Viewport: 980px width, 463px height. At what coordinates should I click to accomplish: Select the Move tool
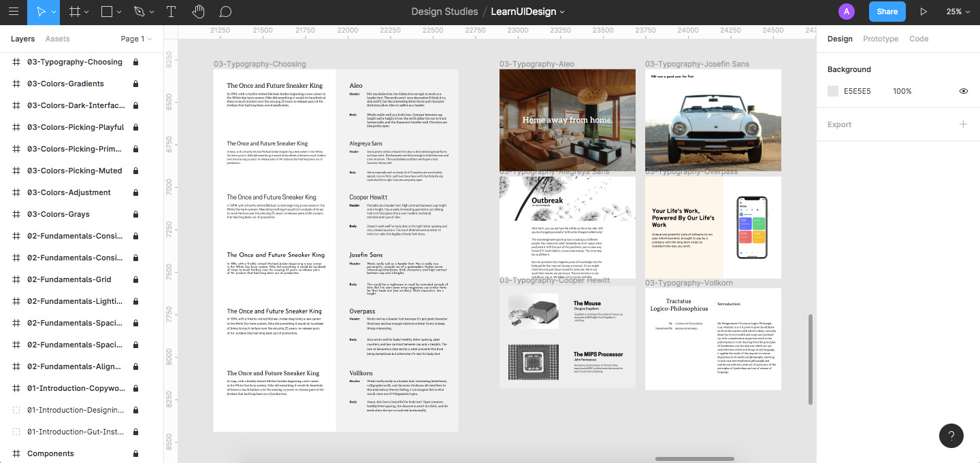pyautogui.click(x=40, y=12)
